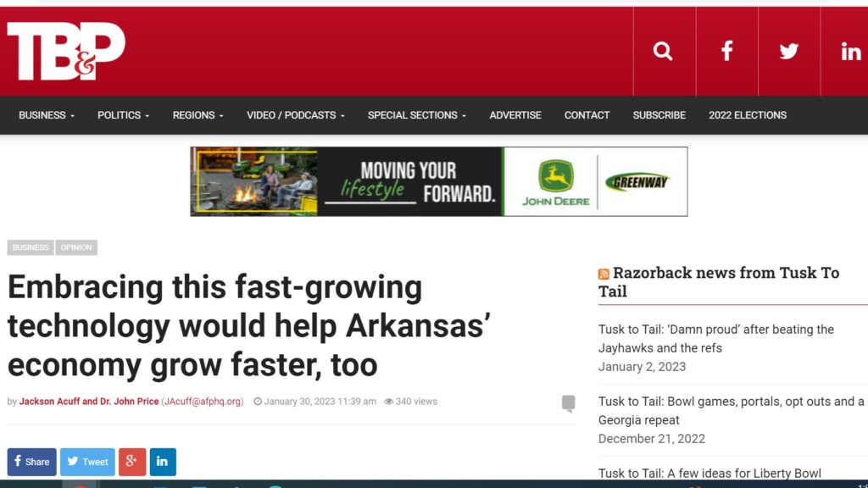
Task: Expand Video / Podcasts dropdown
Action: [x=296, y=115]
